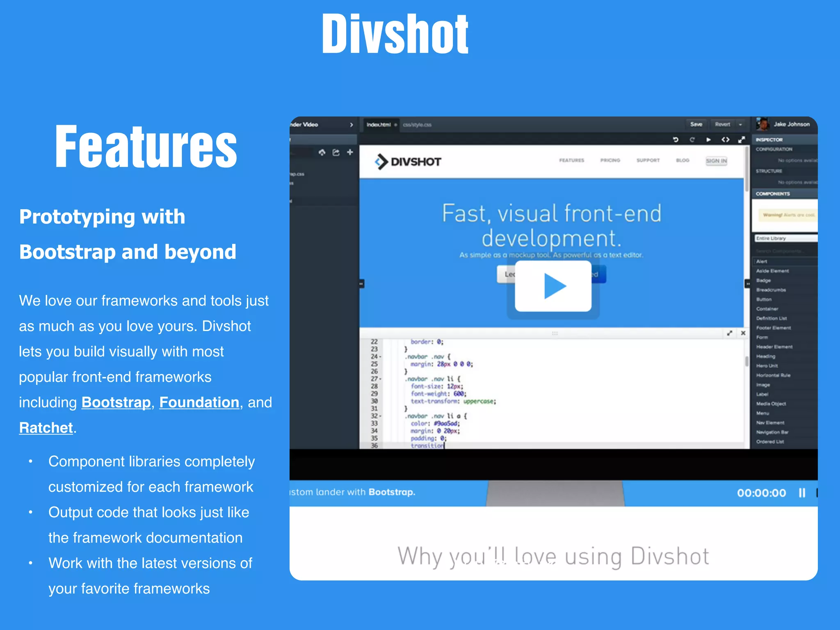Fold the code block at line 27
This screenshot has width=840, height=630.
pos(381,379)
